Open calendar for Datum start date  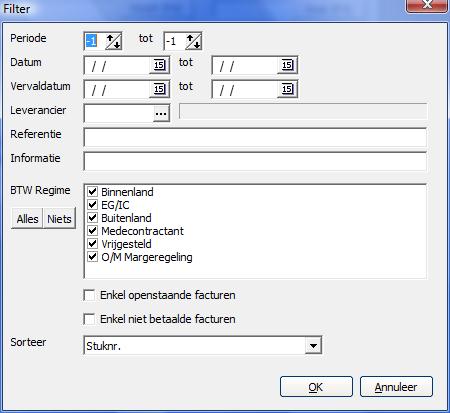pyautogui.click(x=159, y=65)
